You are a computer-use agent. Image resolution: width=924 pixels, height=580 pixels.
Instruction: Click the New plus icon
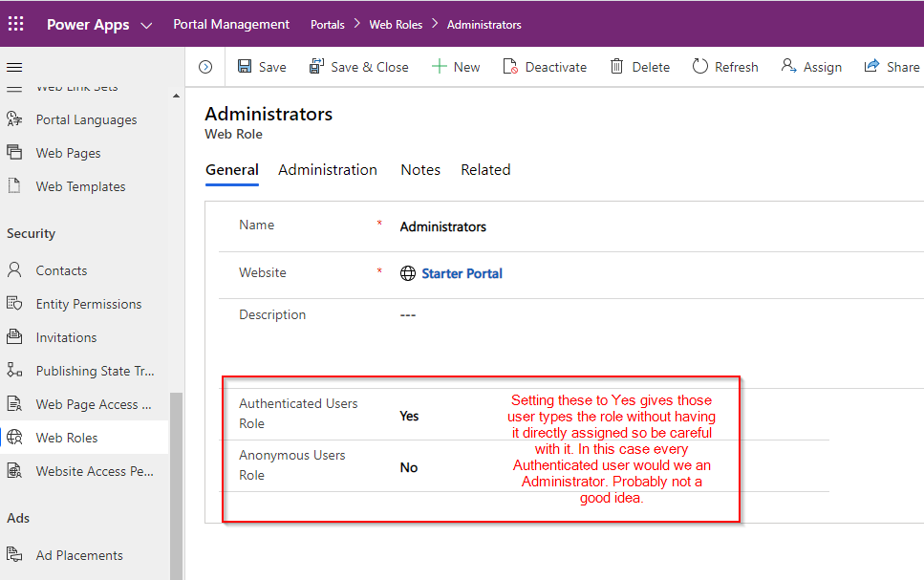point(439,66)
